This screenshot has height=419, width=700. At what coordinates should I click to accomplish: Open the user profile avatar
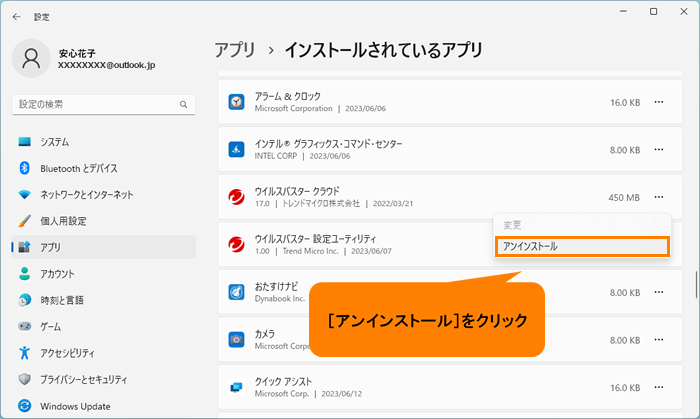31,58
